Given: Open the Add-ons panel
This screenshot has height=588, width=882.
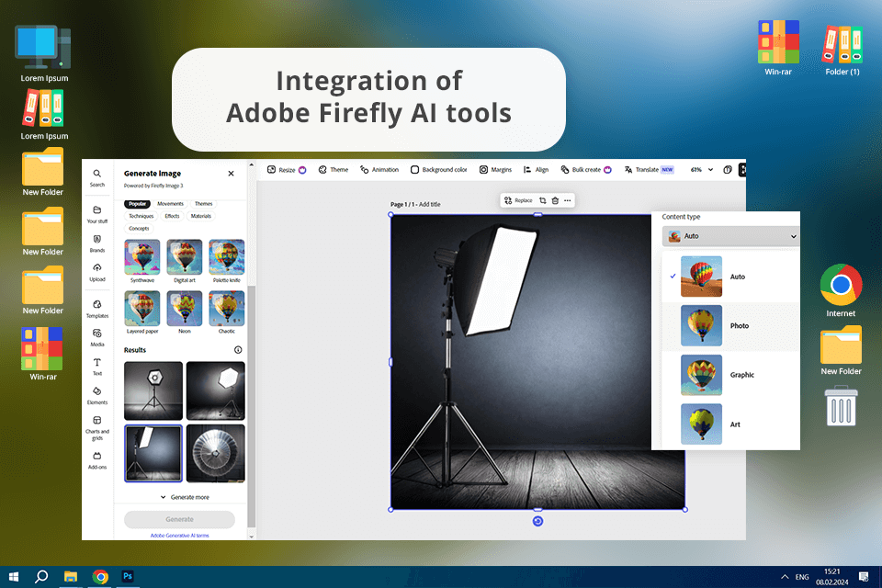Looking at the screenshot, I should coord(97,460).
